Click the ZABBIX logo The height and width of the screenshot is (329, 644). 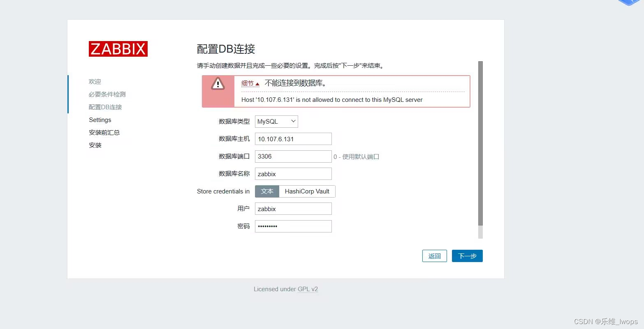click(x=118, y=49)
